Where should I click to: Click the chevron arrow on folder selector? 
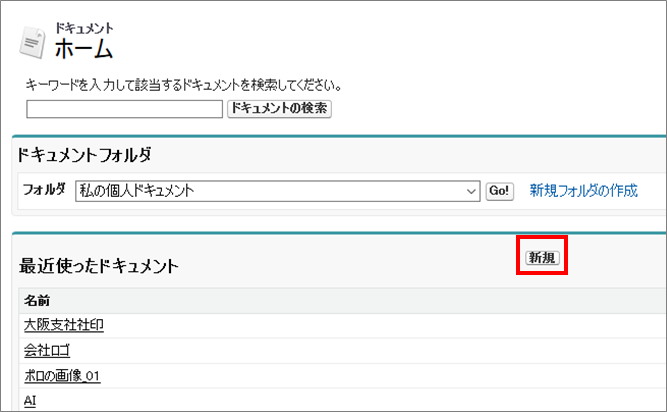point(472,190)
